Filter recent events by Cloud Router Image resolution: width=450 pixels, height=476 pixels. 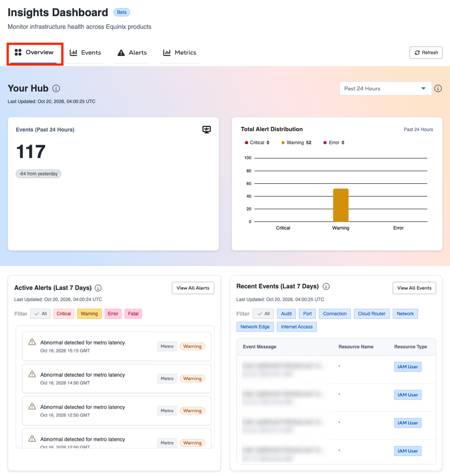click(x=372, y=314)
